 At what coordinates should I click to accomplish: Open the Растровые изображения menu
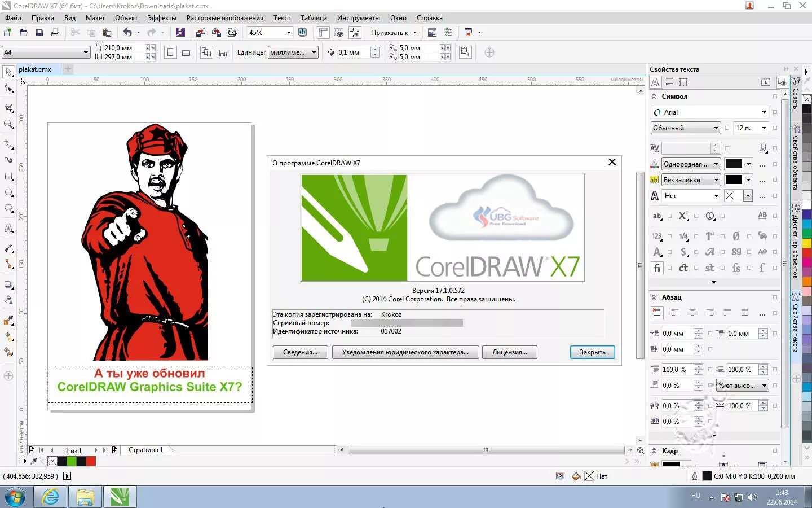coord(225,18)
